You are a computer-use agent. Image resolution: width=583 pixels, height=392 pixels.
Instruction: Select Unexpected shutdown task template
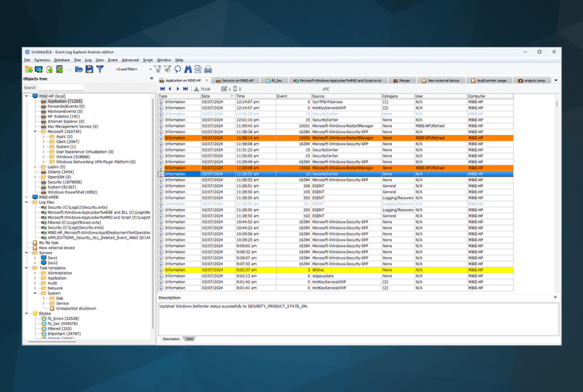[x=76, y=308]
